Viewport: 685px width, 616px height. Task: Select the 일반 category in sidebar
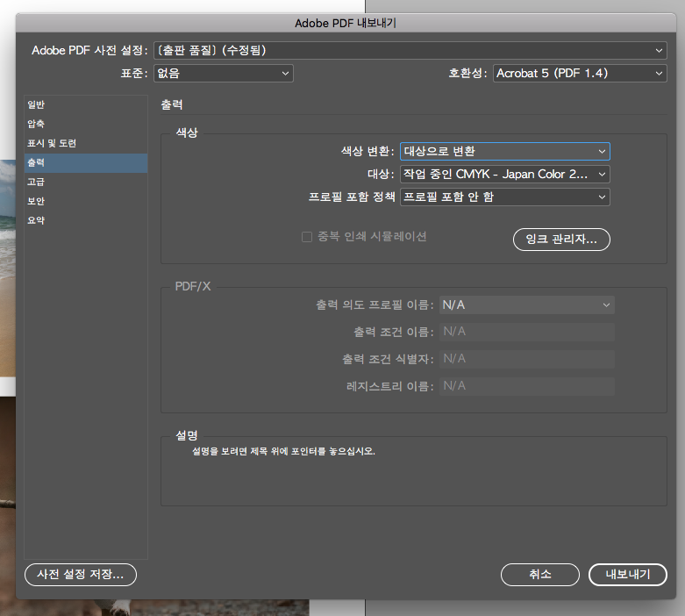tap(86, 105)
